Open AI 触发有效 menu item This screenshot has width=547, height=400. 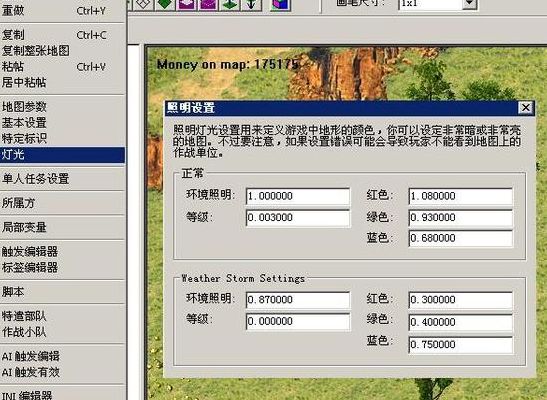pyautogui.click(x=62, y=372)
